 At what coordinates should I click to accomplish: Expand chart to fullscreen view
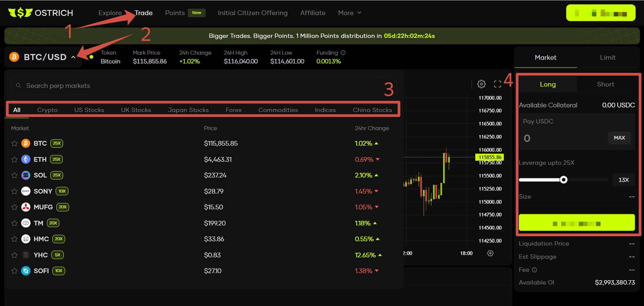point(497,84)
